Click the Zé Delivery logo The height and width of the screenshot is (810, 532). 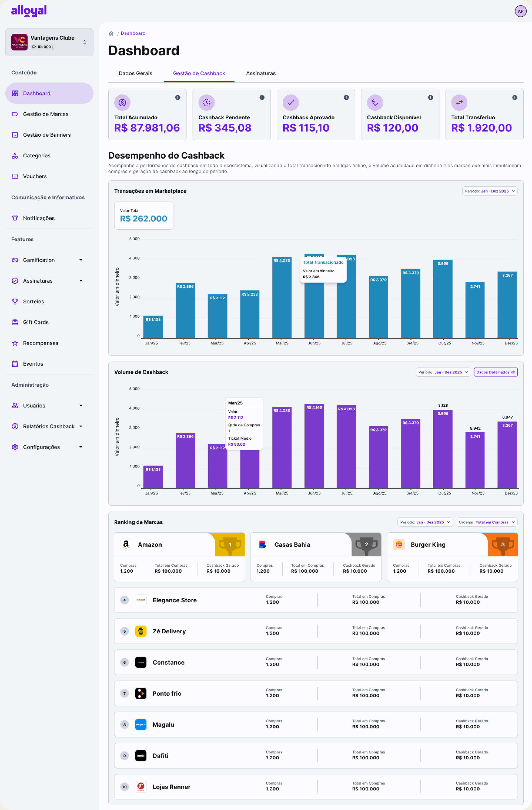tap(141, 631)
